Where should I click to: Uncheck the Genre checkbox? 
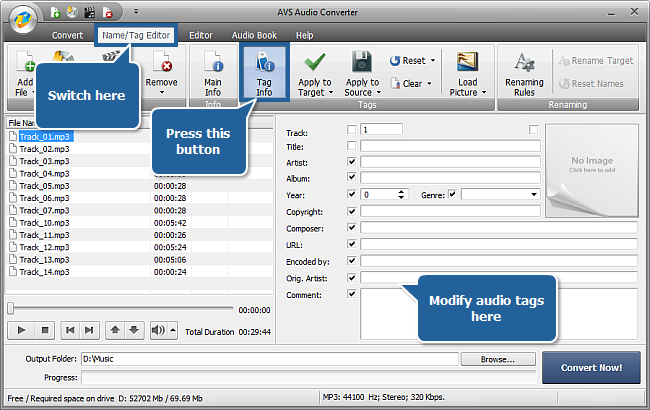(453, 194)
